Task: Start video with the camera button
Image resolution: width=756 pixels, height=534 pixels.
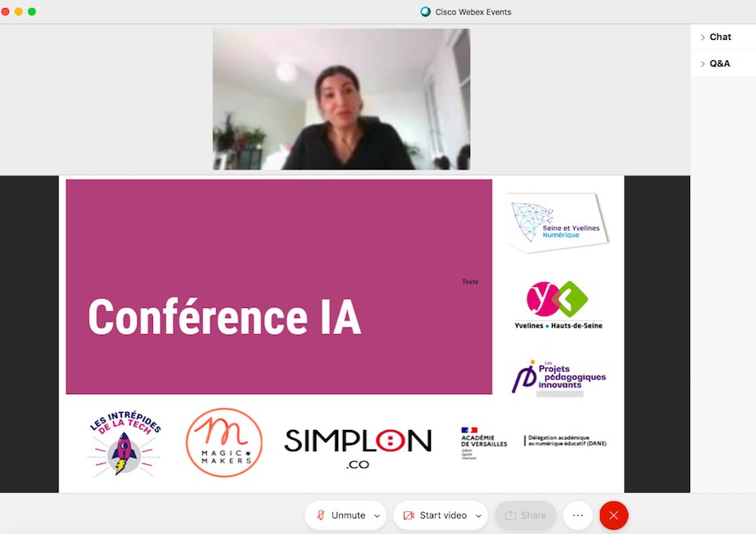Action: [x=436, y=515]
